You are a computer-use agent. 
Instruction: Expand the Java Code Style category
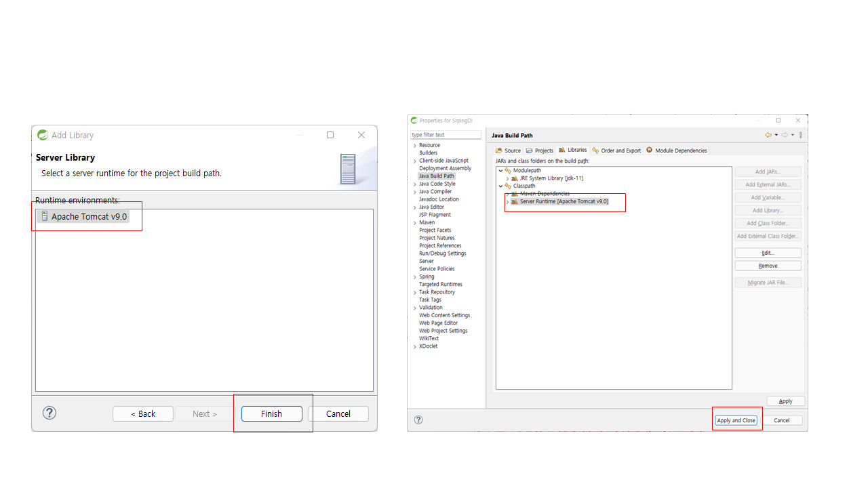coord(415,184)
